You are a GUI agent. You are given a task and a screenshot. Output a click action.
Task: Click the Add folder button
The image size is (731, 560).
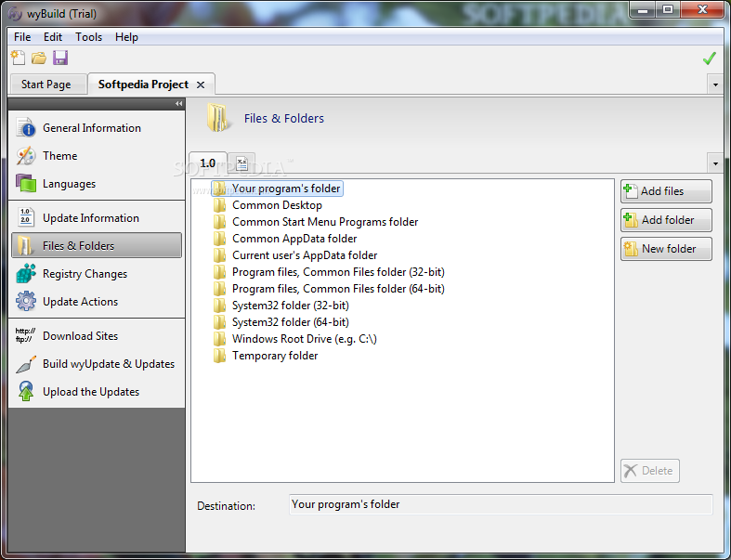coord(666,220)
